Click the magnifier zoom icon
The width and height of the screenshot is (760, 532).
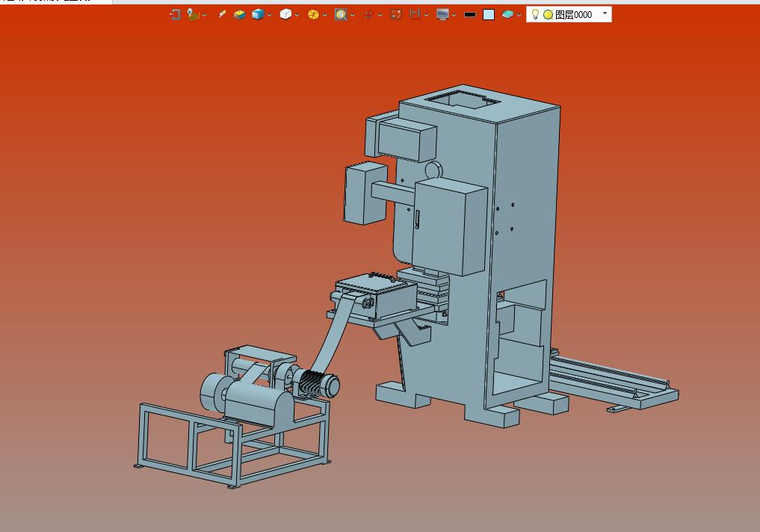[x=341, y=14]
